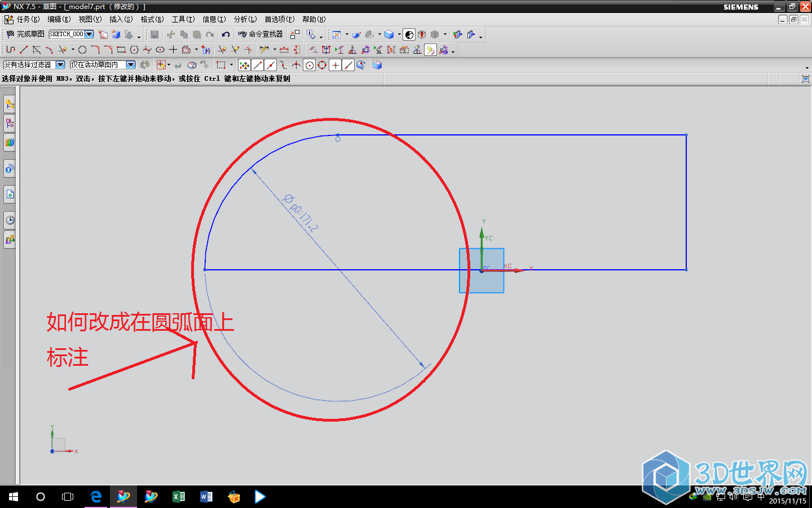The image size is (812, 508).
Task: Select the Polygon sketch tool
Action: pyautogui.click(x=134, y=50)
